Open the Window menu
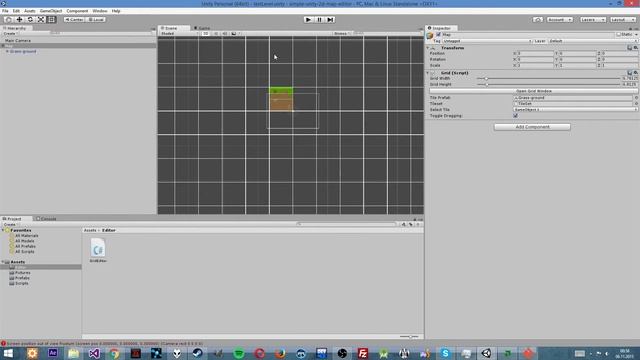 (x=100, y=11)
